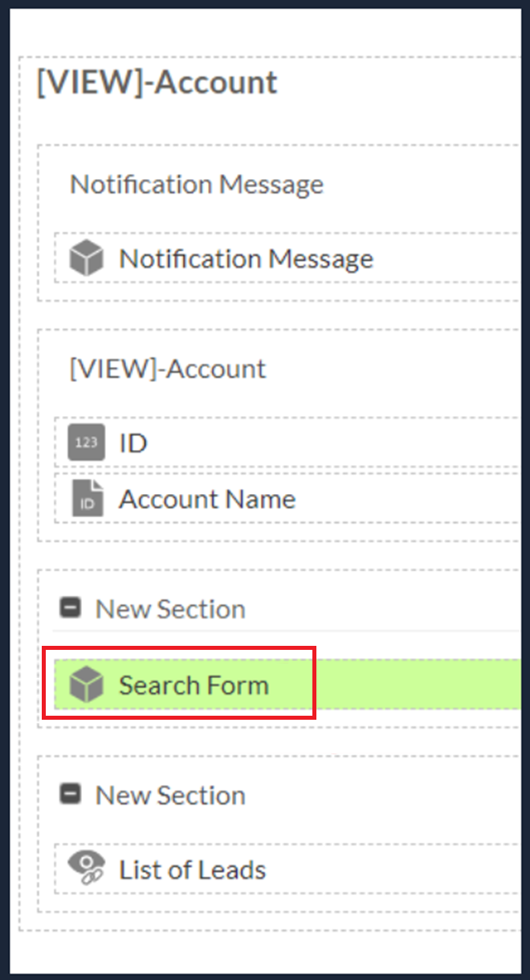Select the Notification Message component item

(246, 259)
